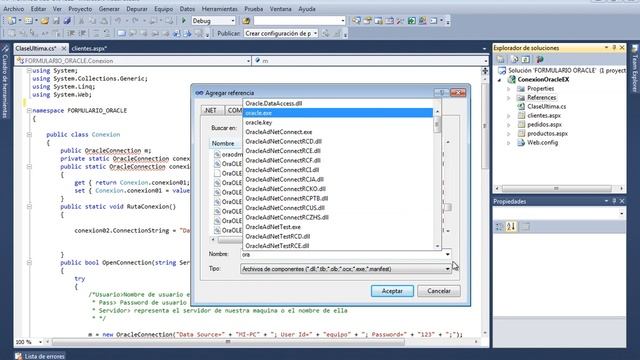Click the Increase Indent toolbar icon
This screenshot has width=640, height=360.
tap(82, 33)
